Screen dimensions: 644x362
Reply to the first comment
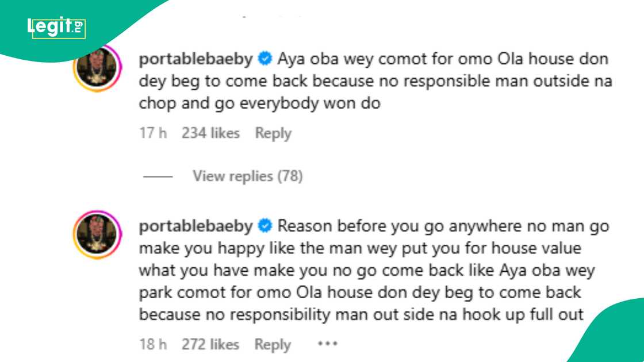(274, 133)
